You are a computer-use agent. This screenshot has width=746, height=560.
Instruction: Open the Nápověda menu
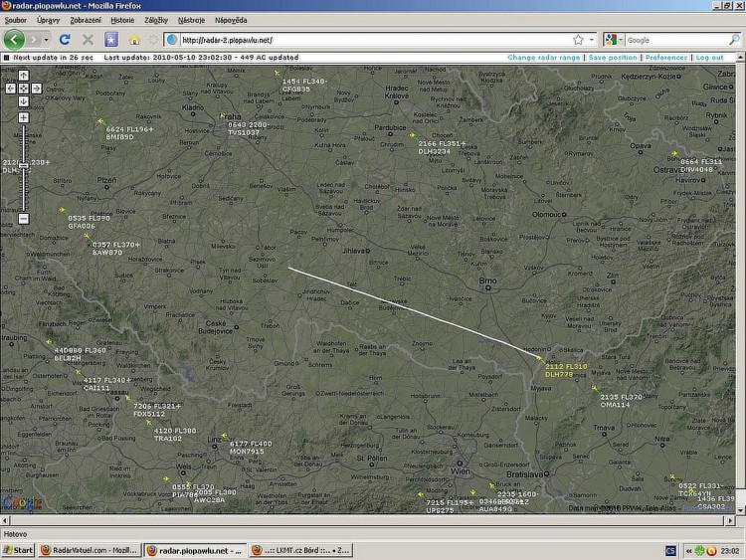231,20
